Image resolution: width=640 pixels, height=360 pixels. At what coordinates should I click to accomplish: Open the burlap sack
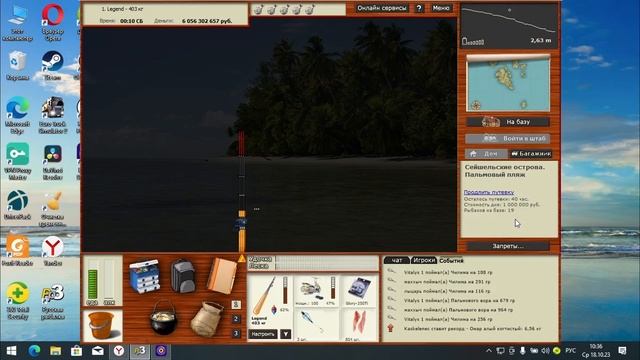[x=207, y=319]
